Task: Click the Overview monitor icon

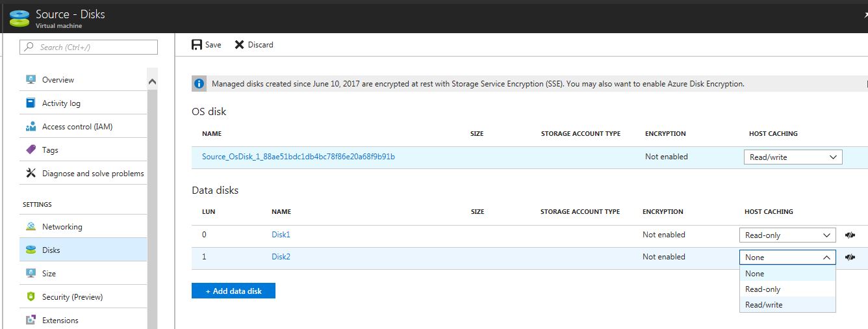Action: pos(31,80)
